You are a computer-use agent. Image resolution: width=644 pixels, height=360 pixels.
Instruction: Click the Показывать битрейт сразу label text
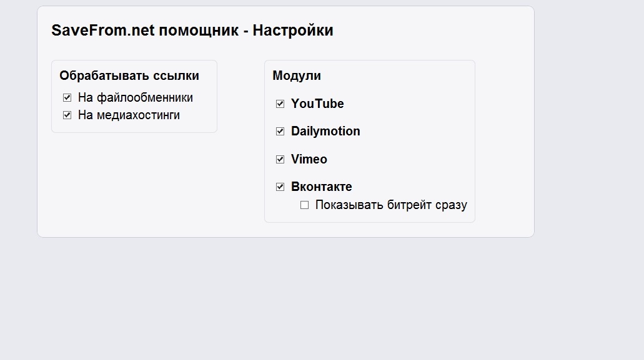coord(391,205)
